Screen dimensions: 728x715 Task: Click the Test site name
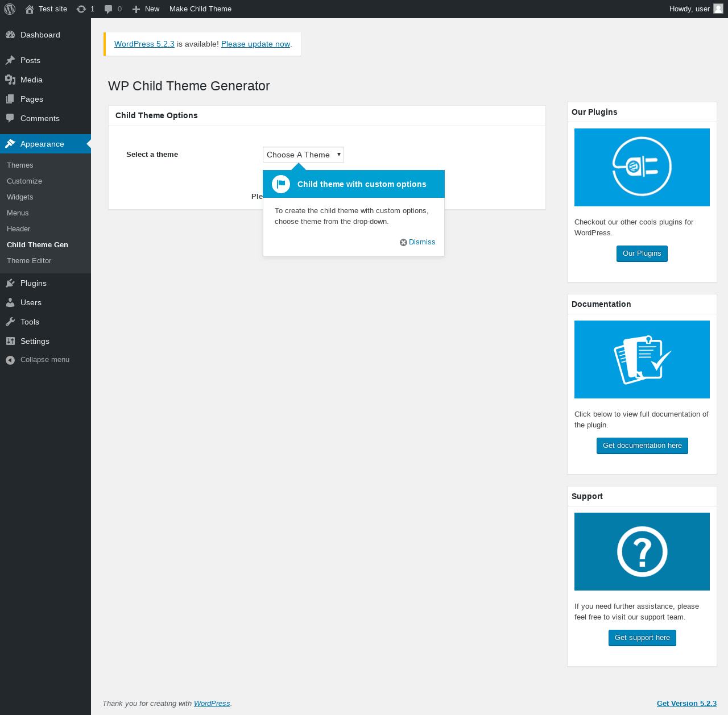click(x=53, y=9)
